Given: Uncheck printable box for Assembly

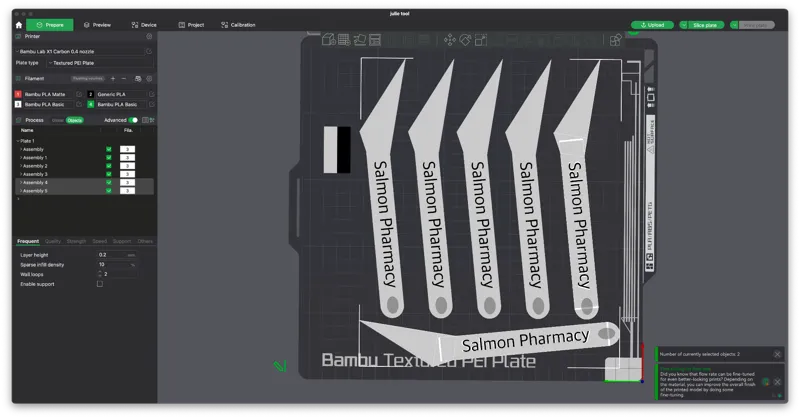Looking at the screenshot, I should click(109, 149).
